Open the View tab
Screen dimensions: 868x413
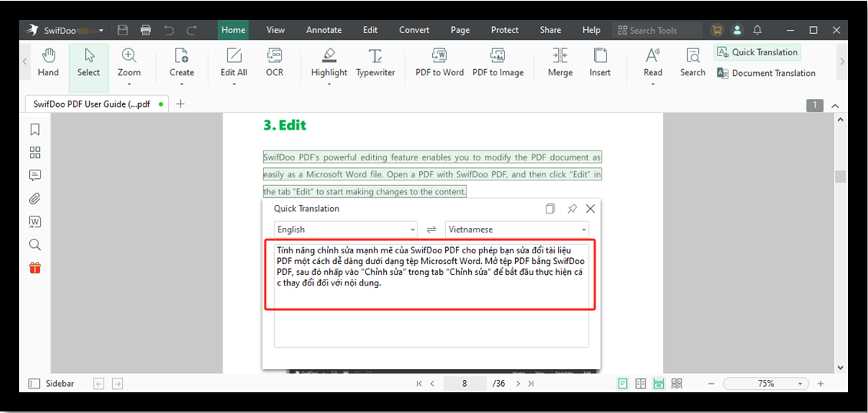tap(275, 30)
